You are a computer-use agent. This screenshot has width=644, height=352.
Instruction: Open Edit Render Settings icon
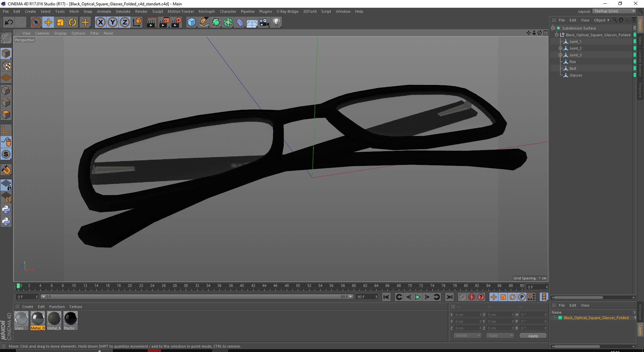pyautogui.click(x=176, y=23)
